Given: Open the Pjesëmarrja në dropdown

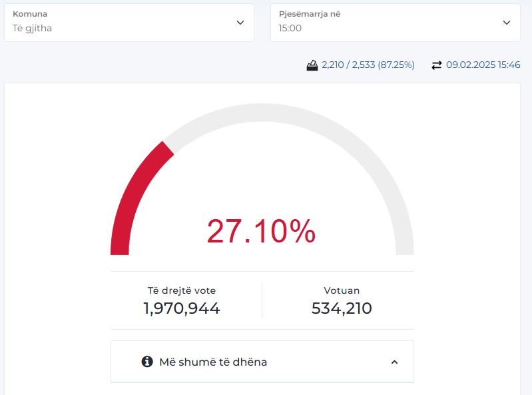Looking at the screenshot, I should point(395,23).
